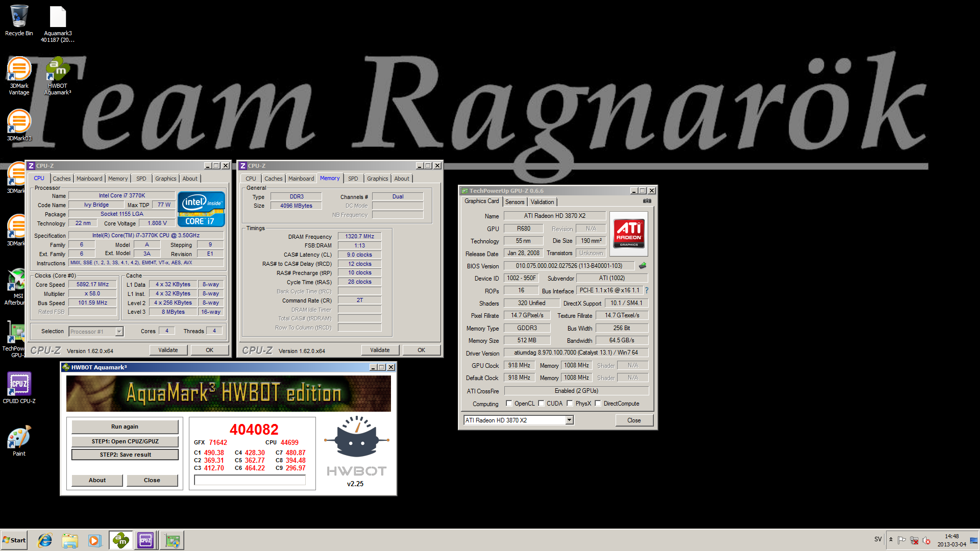Click the volume speaker tray icon
This screenshot has width=980, height=551.
(x=926, y=540)
